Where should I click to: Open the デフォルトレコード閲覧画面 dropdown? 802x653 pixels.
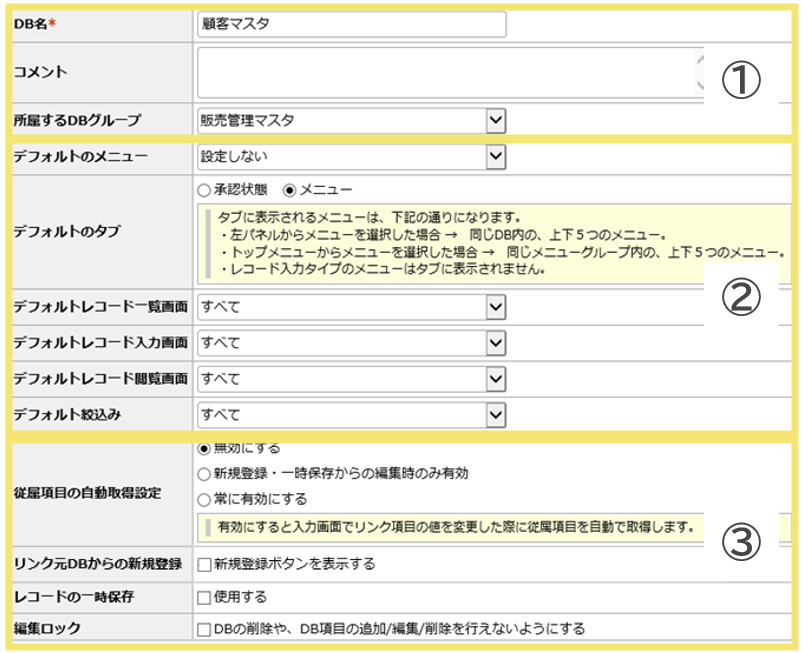(351, 379)
